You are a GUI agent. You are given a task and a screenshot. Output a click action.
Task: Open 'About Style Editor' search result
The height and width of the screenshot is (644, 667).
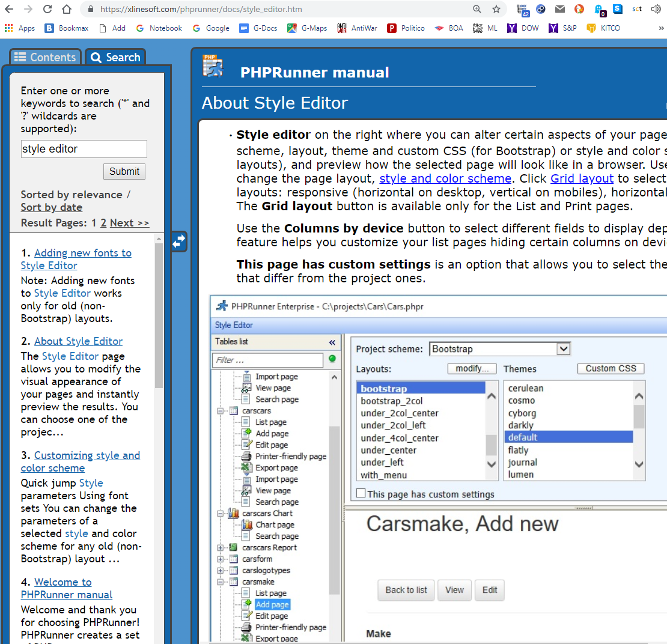[x=78, y=341]
